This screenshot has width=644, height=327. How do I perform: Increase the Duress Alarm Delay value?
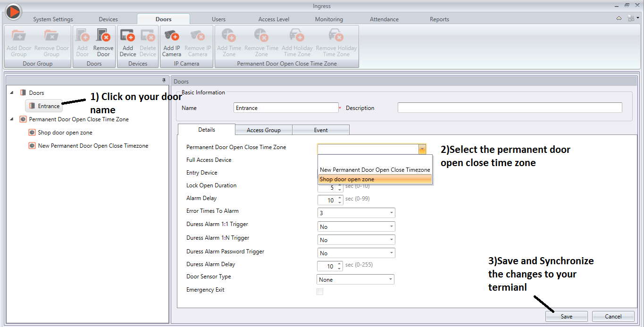coord(339,264)
